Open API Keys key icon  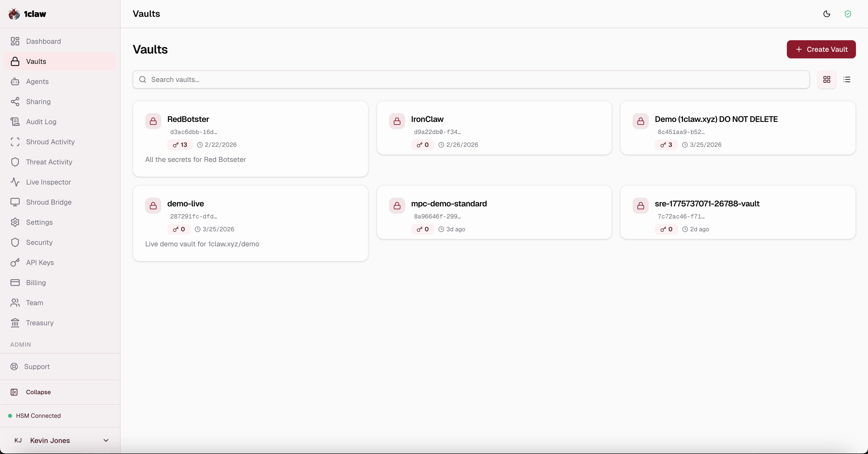point(15,262)
